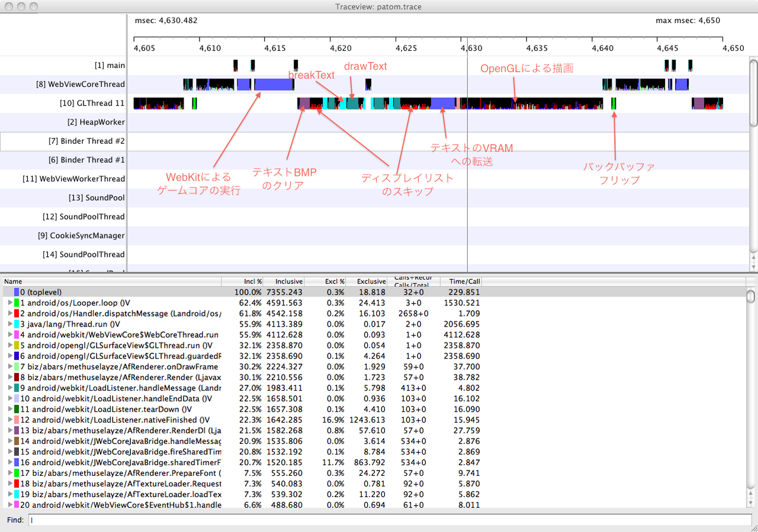Expand the android/os/Looper.loop row

coord(9,302)
